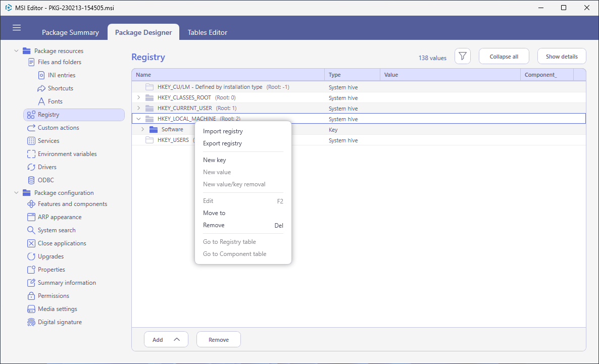Click the Drivers icon
Viewport: 599px width, 364px height.
point(31,167)
